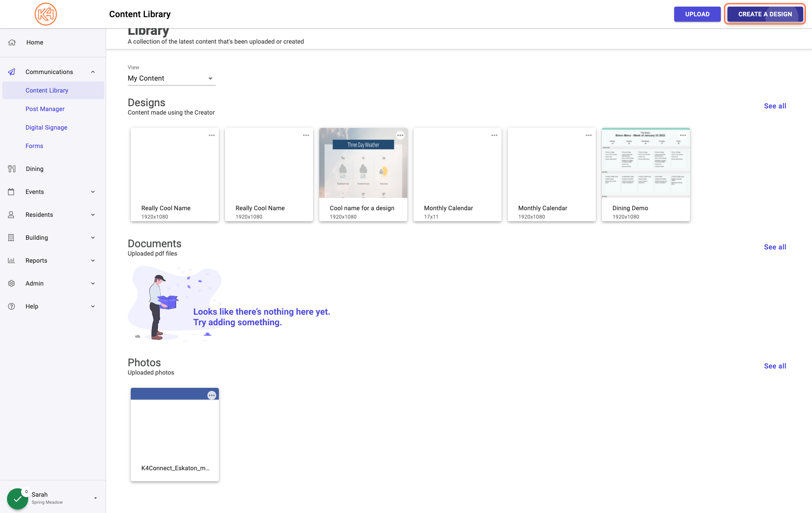This screenshot has width=812, height=513.
Task: Click the UPLOAD button
Action: pyautogui.click(x=698, y=14)
